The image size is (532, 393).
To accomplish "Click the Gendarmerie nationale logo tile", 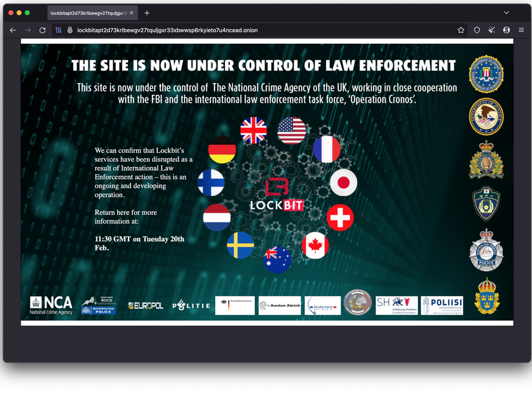I will click(322, 305).
